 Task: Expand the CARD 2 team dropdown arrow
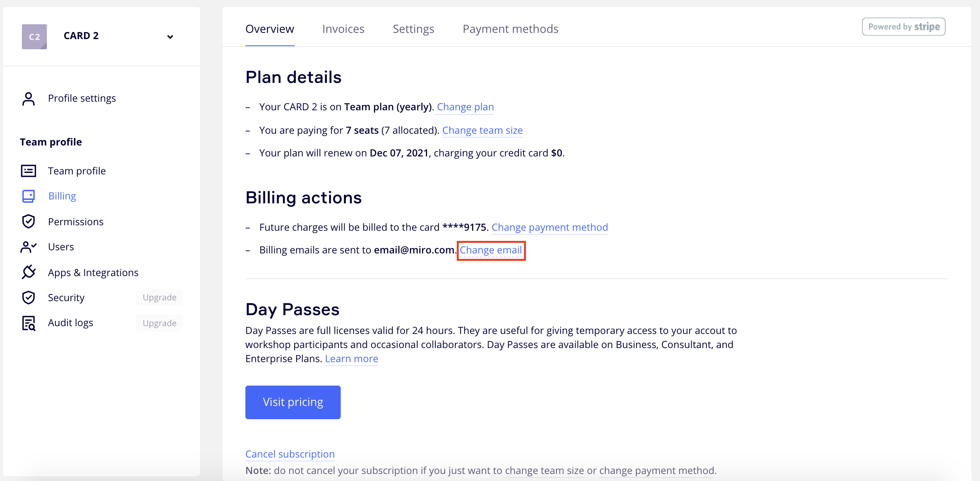pos(170,37)
